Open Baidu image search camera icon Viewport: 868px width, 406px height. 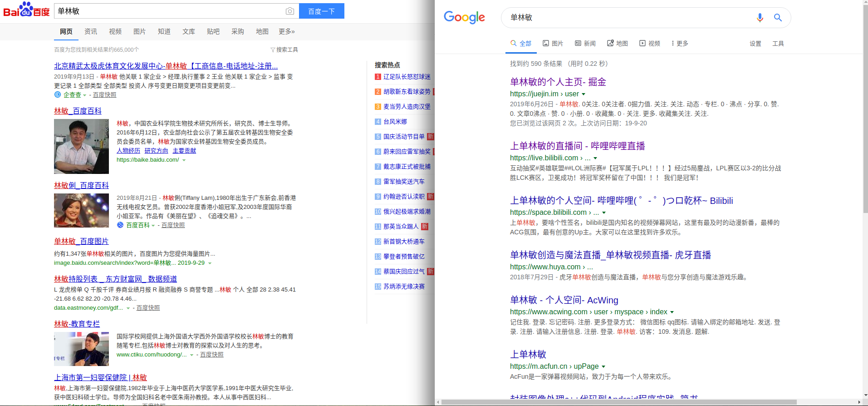(x=290, y=11)
